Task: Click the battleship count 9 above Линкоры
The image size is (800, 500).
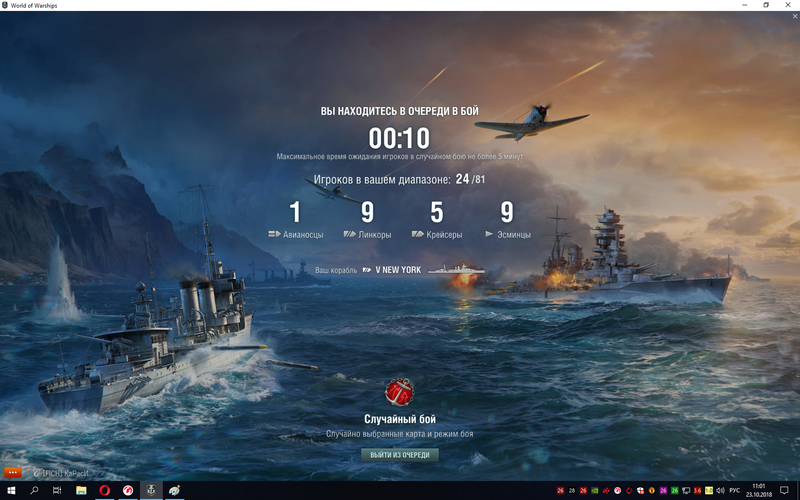Action: coord(367,212)
